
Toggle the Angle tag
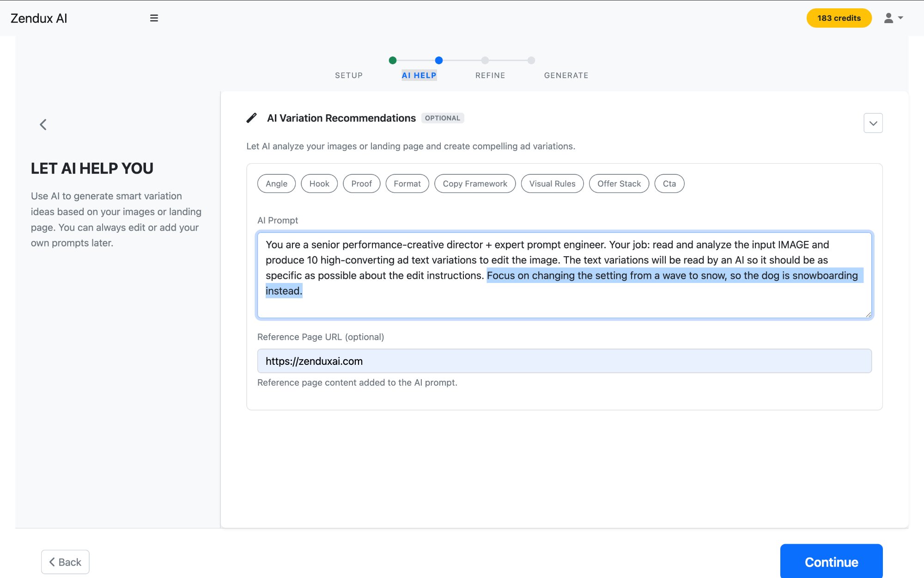coord(276,184)
